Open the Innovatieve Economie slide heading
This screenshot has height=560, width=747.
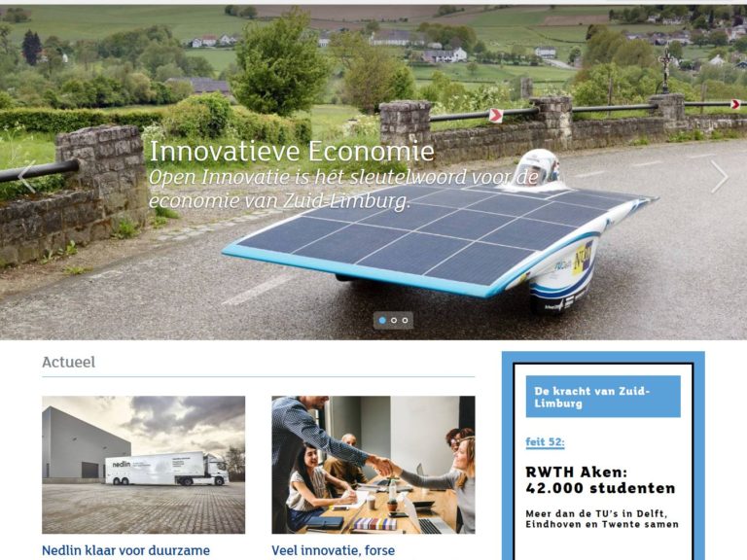[x=292, y=152]
